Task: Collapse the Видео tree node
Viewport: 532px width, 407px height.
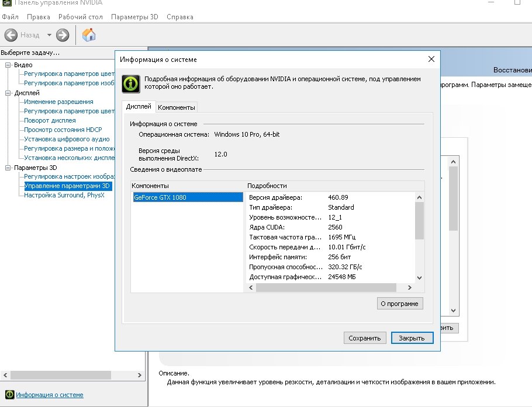Action: (8, 65)
